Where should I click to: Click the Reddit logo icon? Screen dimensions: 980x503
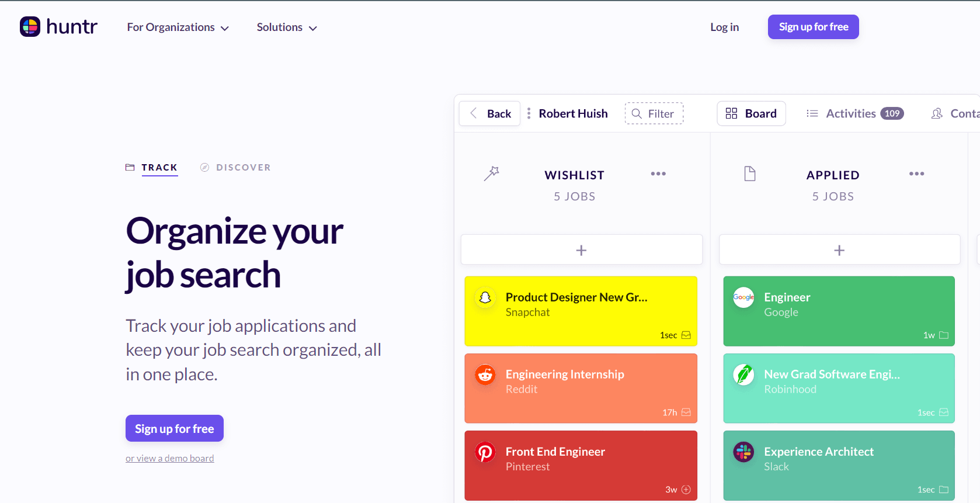(485, 374)
